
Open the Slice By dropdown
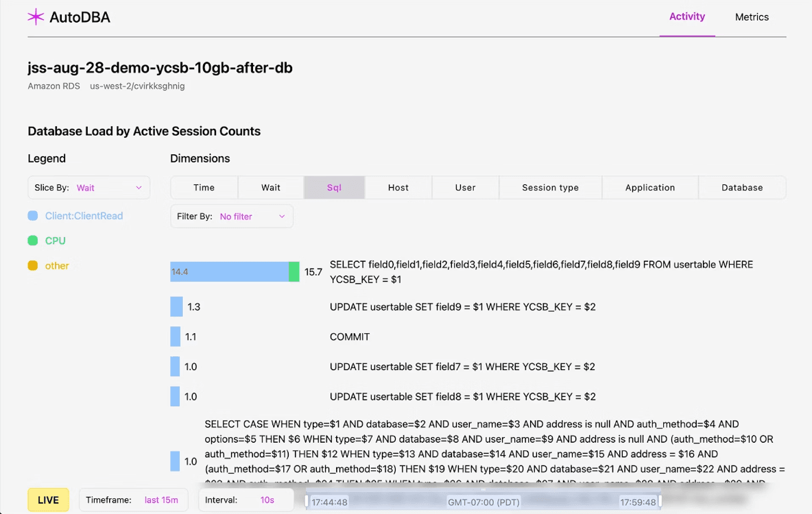pyautogui.click(x=88, y=188)
